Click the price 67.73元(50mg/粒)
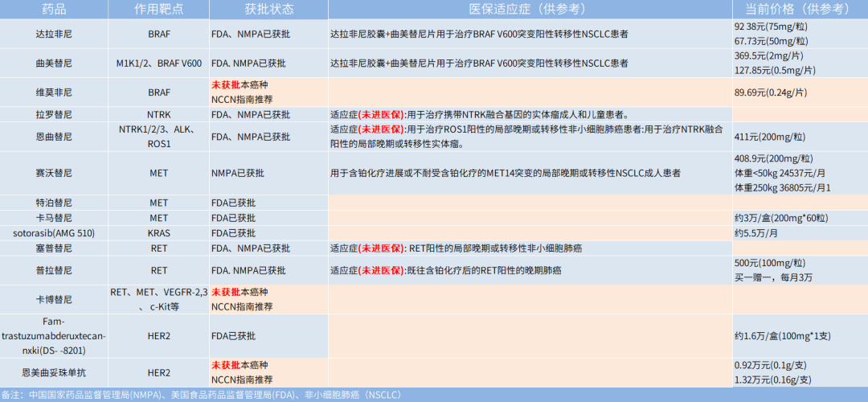The image size is (868, 402). [x=771, y=41]
